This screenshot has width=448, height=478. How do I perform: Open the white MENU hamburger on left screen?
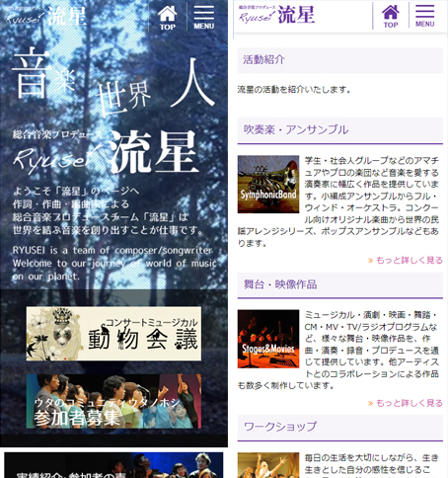click(x=204, y=18)
